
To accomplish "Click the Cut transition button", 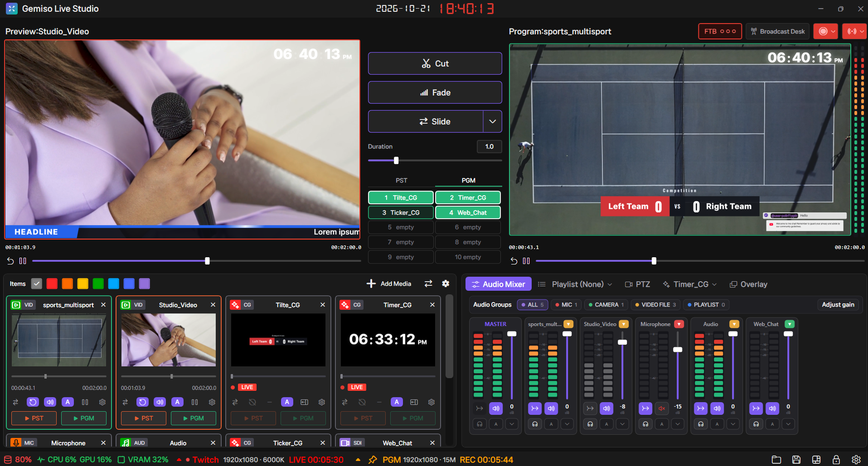I will tap(435, 63).
